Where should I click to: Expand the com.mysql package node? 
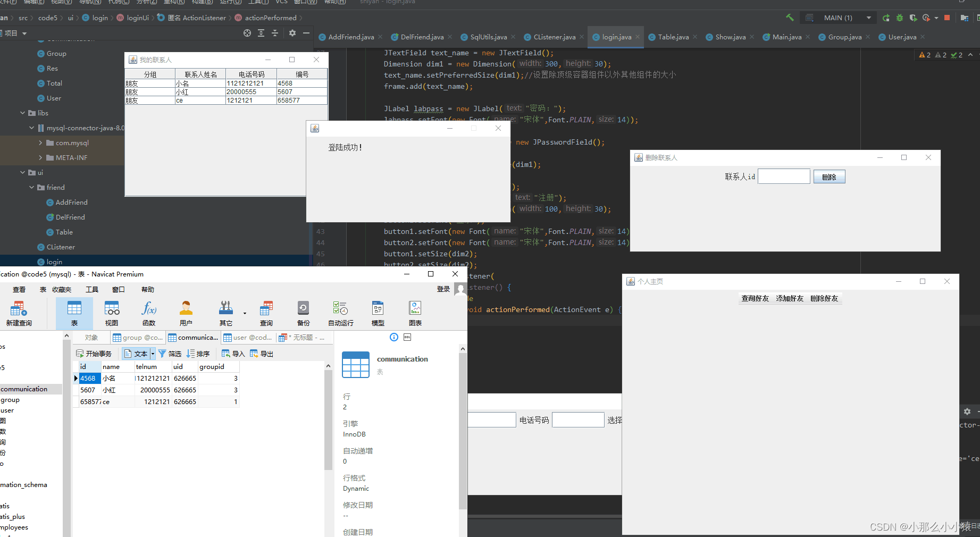click(x=41, y=142)
